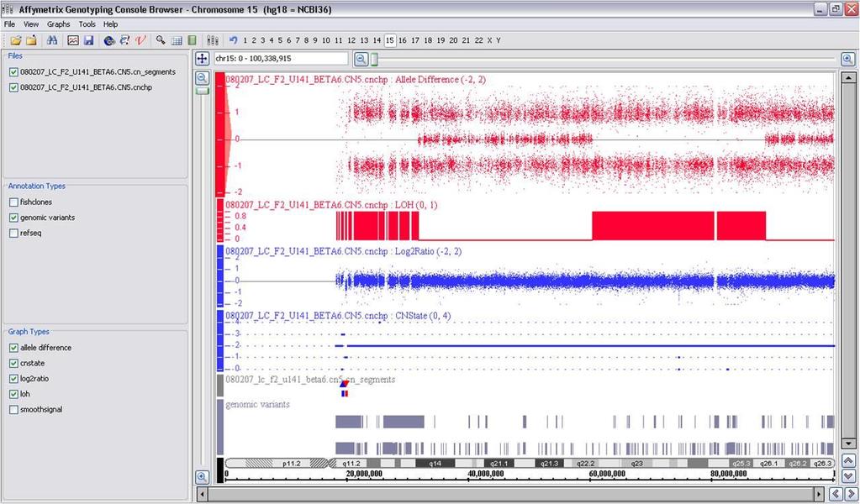The height and width of the screenshot is (504, 860).
Task: Click the p11.2 band on chromosome ideogram
Action: click(291, 464)
